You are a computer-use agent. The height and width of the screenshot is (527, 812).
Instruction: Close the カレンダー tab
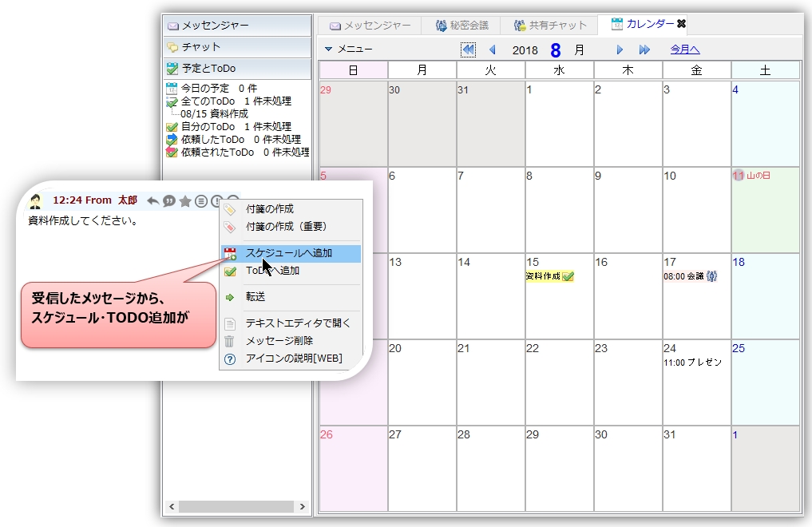tap(681, 24)
